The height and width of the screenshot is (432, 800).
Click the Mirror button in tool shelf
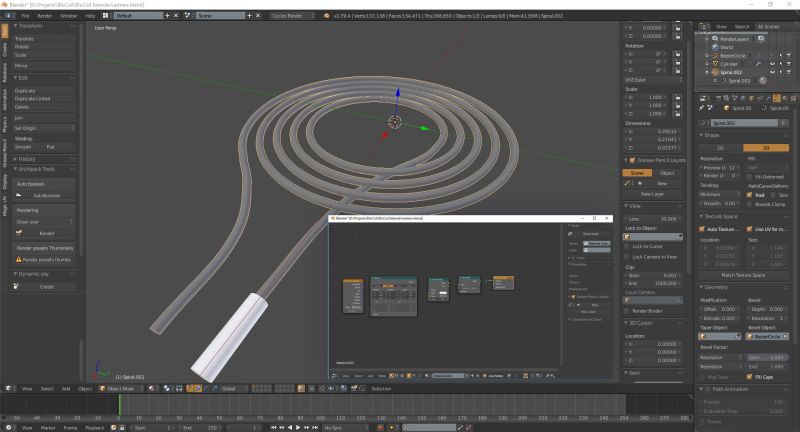[x=44, y=66]
